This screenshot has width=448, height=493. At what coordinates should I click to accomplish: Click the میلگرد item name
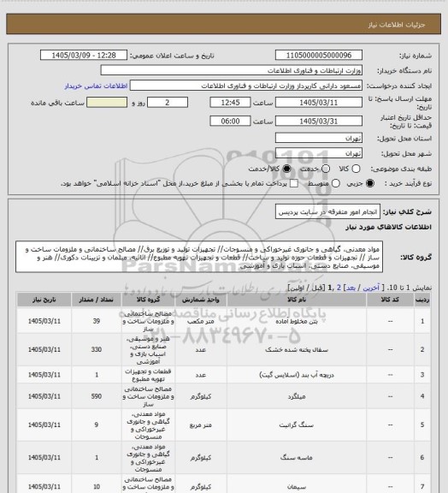[297, 396]
